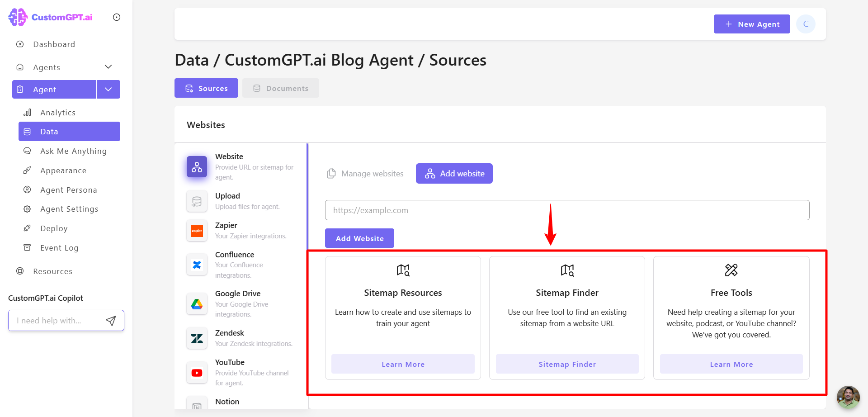Choose the Notion source option
The image size is (868, 417).
(227, 402)
